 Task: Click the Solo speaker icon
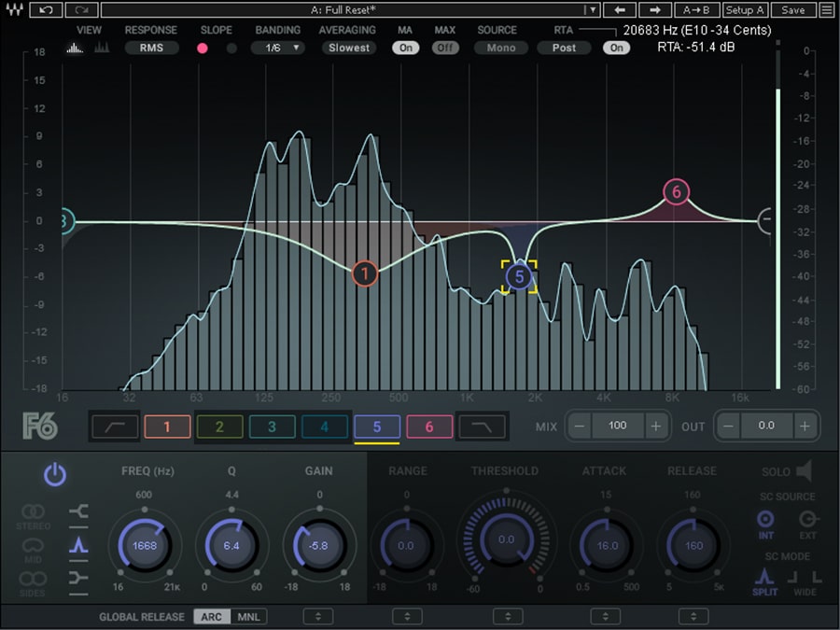point(805,471)
